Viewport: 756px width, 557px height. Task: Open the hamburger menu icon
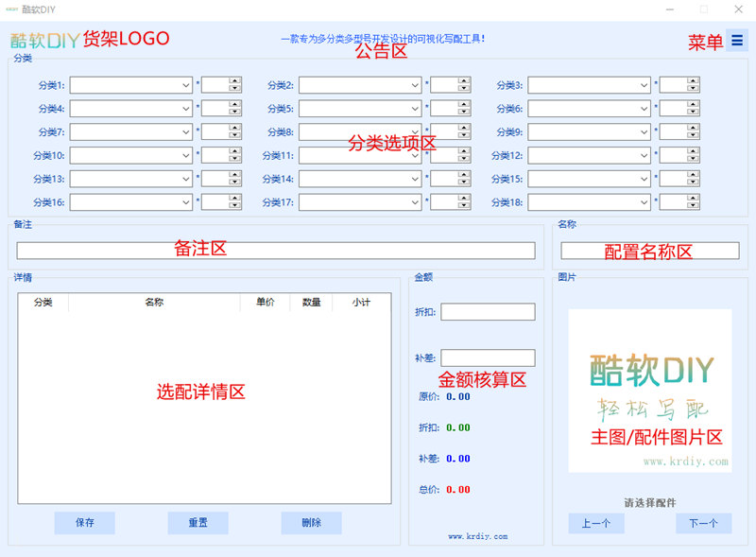tap(736, 41)
